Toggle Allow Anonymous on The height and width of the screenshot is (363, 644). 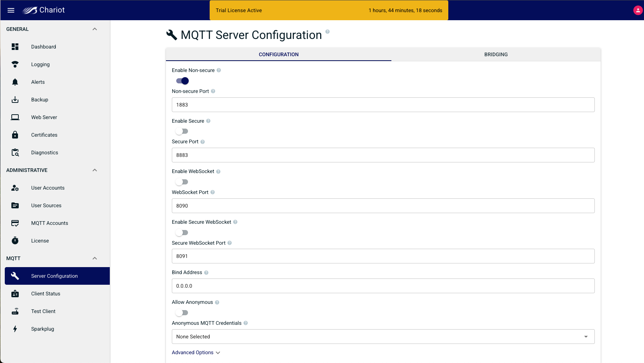point(182,313)
